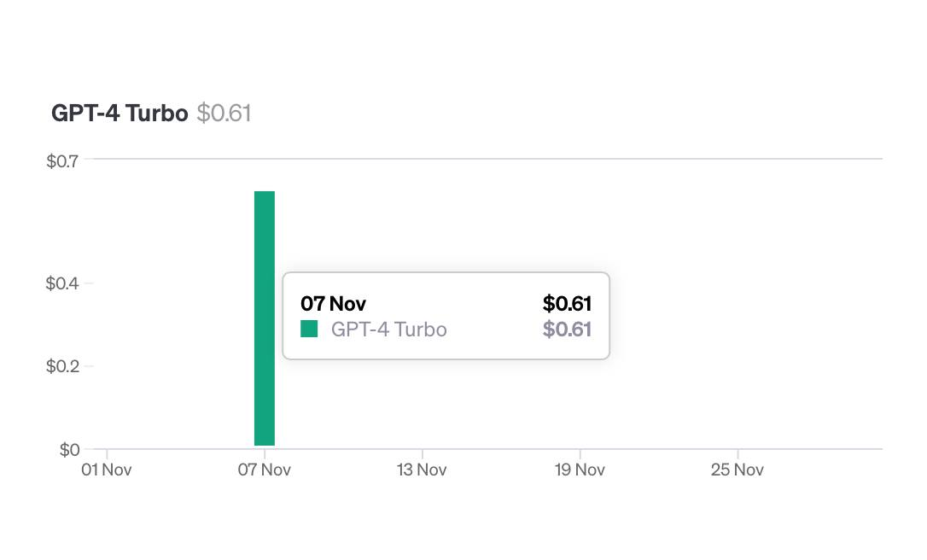This screenshot has width=927, height=560.
Task: Click the 07 Nov x-axis date label
Action: [264, 470]
